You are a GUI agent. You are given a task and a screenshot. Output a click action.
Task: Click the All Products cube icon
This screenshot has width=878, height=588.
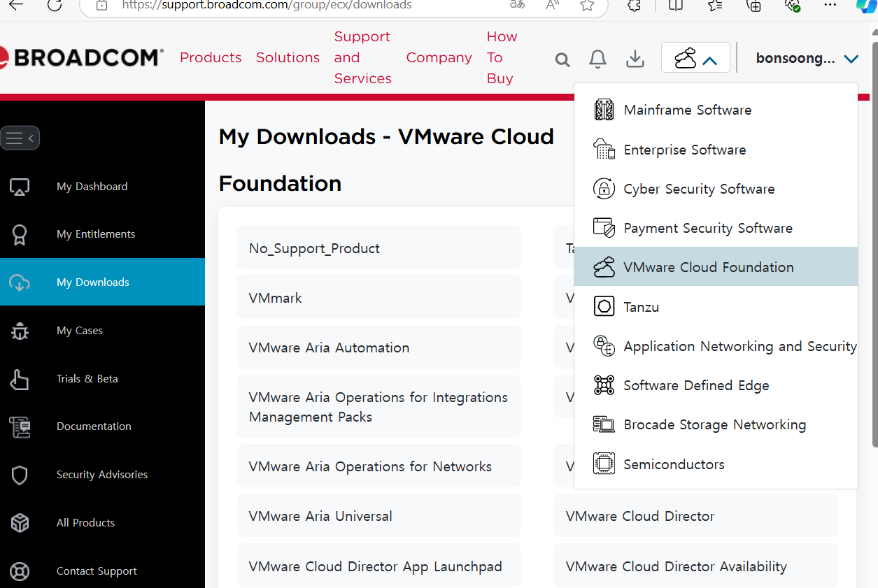pos(20,523)
